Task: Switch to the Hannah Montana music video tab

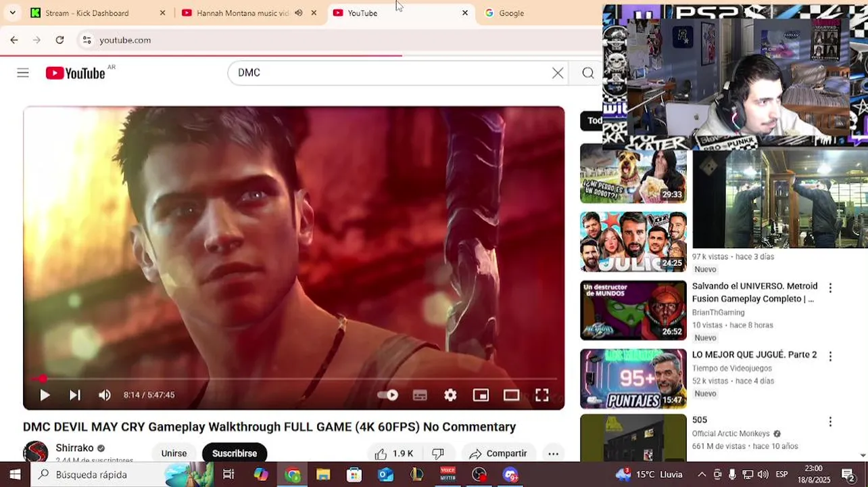Action: click(x=242, y=13)
